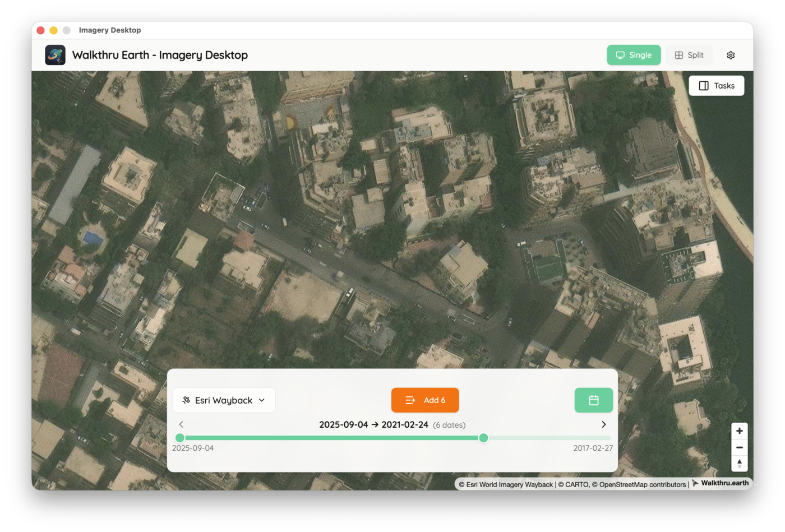Toggle the Tasks side panel
Screen dimensions: 785x532
tap(716, 86)
